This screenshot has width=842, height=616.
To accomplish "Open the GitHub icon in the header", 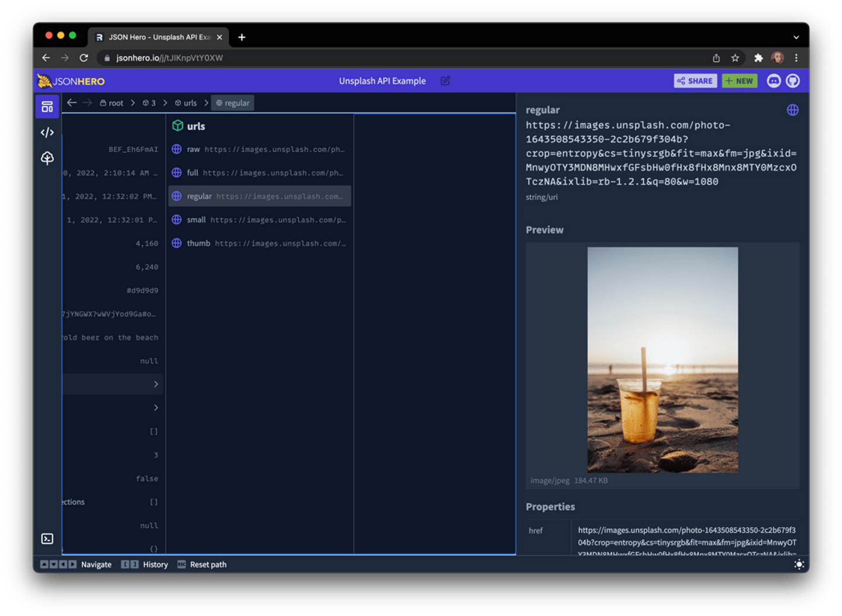I will coord(793,81).
